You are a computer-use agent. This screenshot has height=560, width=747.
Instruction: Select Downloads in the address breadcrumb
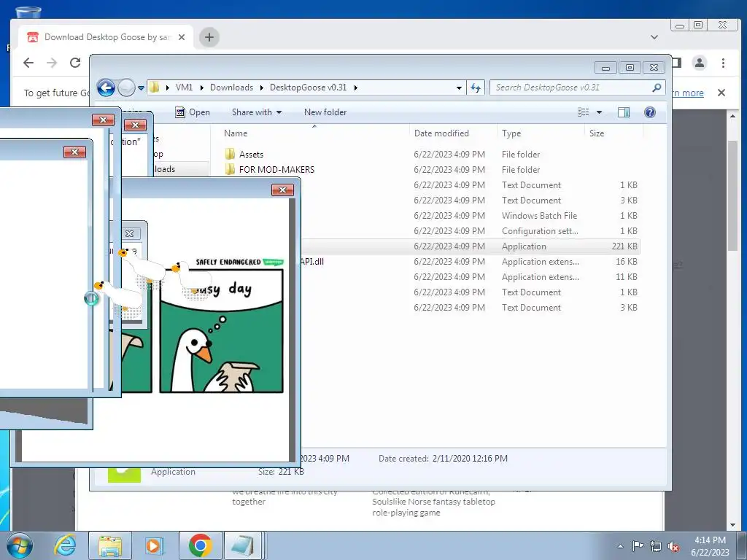coord(231,87)
